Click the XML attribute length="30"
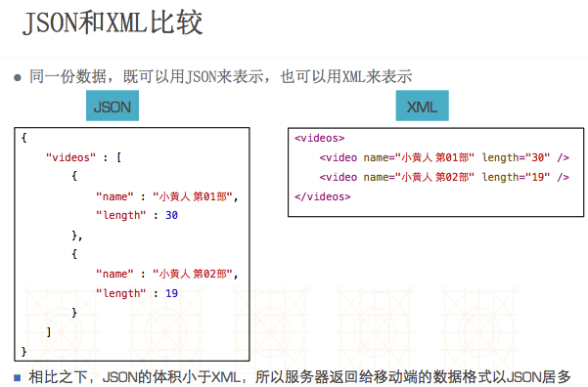Image resolution: width=588 pixels, height=387 pixels. pyautogui.click(x=516, y=157)
